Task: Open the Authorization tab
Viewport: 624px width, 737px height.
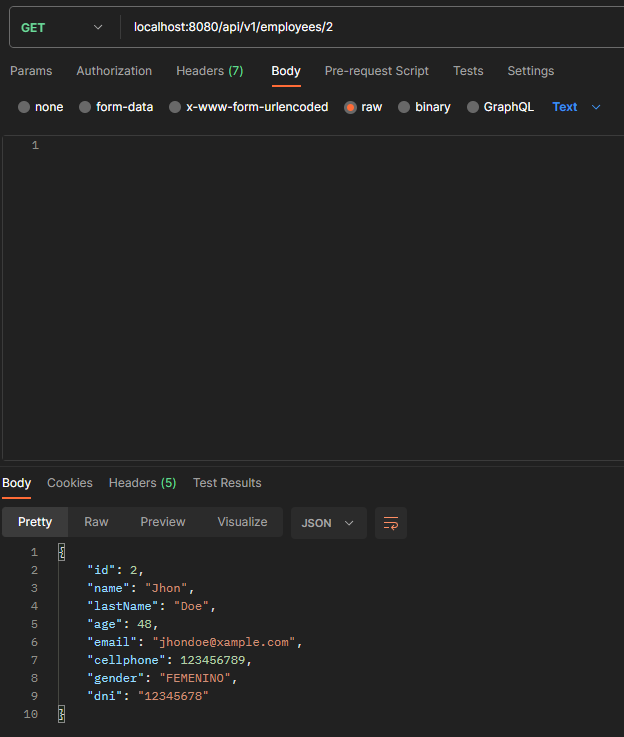Action: [x=114, y=71]
